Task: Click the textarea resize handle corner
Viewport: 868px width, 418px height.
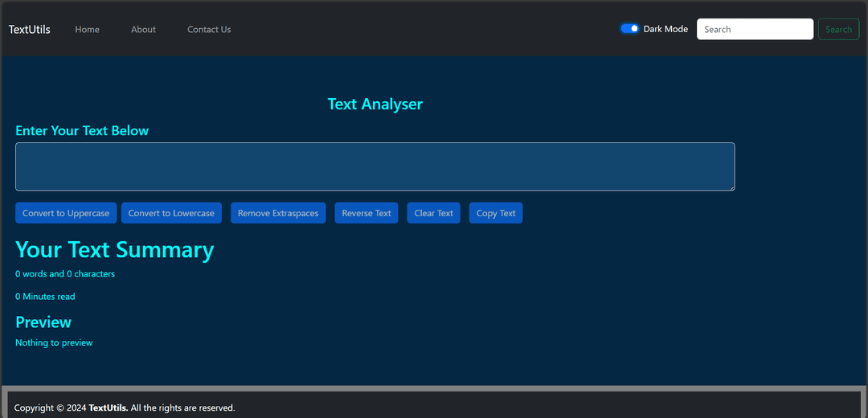Action: (x=731, y=187)
